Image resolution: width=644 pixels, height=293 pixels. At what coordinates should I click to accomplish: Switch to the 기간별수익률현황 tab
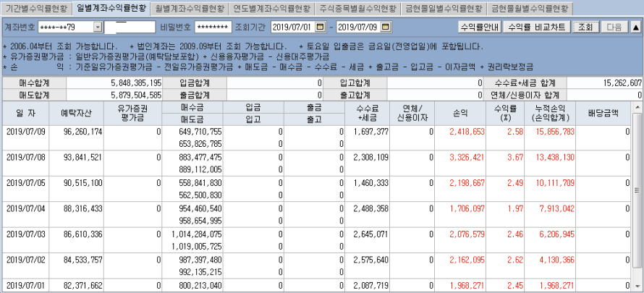38,8
